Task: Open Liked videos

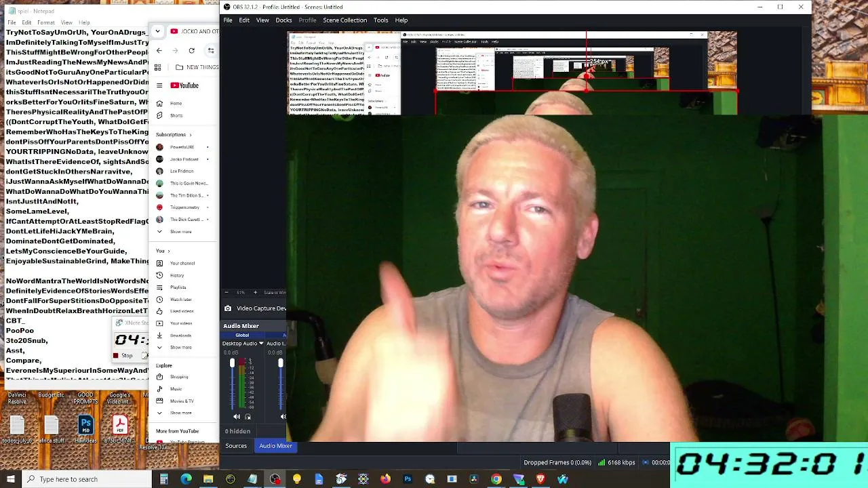Action: point(182,311)
